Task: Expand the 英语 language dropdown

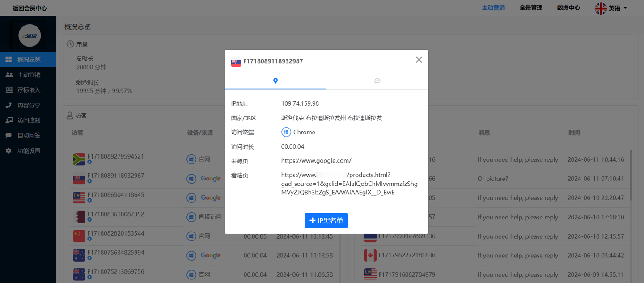Action: coord(611,8)
